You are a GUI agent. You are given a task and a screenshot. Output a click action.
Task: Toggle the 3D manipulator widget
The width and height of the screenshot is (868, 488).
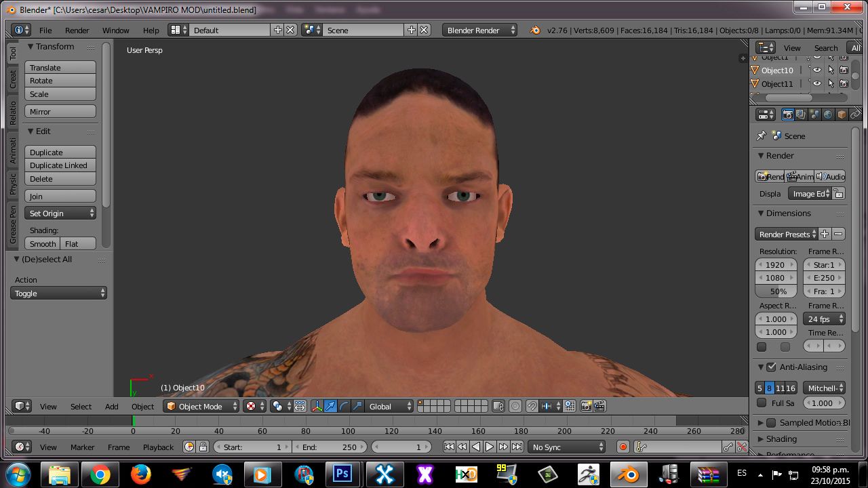[x=317, y=406]
